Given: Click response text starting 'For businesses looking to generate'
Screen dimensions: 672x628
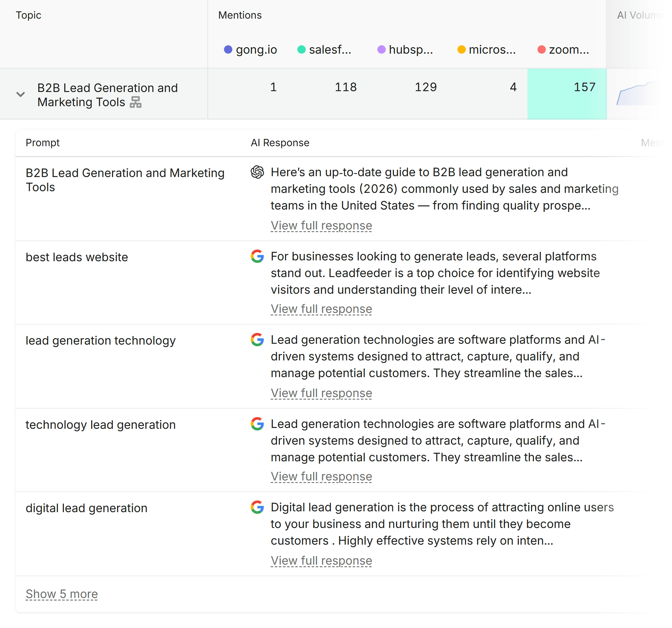Looking at the screenshot, I should tap(435, 273).
